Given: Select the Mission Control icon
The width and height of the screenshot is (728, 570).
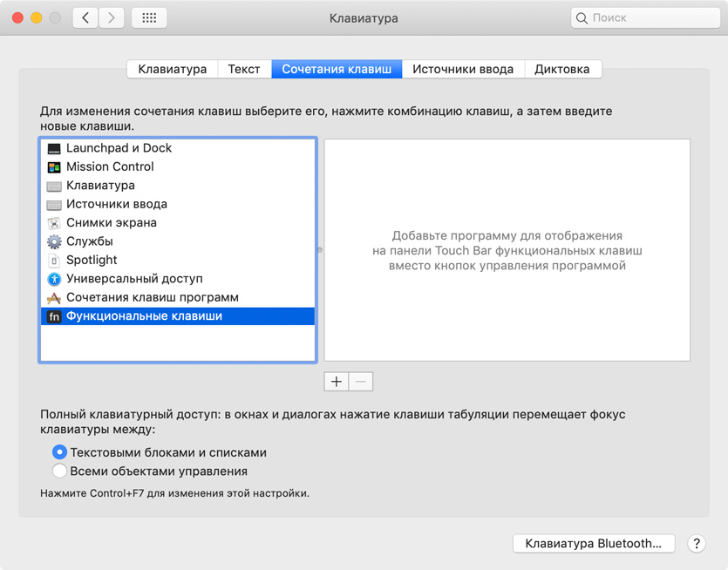Looking at the screenshot, I should click(x=54, y=166).
